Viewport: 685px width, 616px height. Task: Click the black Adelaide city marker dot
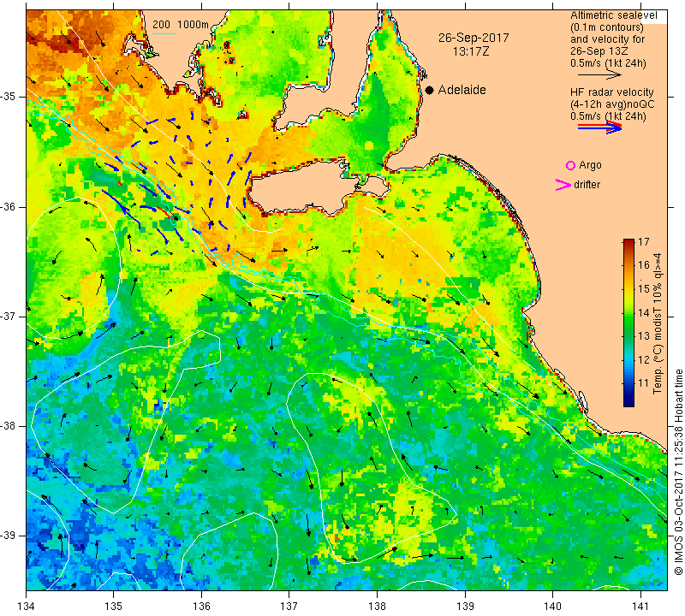[x=430, y=90]
